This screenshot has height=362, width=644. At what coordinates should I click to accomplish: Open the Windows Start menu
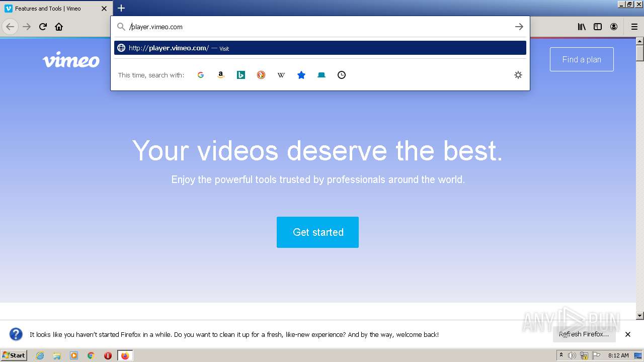click(x=14, y=355)
